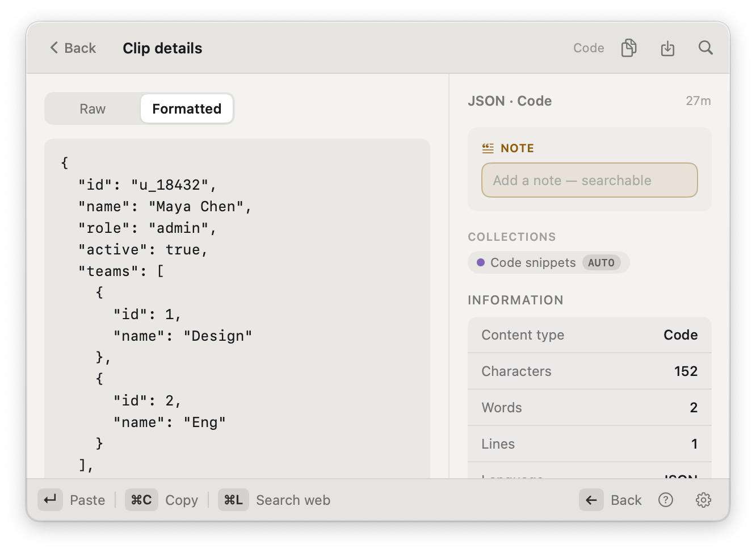Click the copy documents icon in header
The image size is (756, 552).
click(629, 48)
